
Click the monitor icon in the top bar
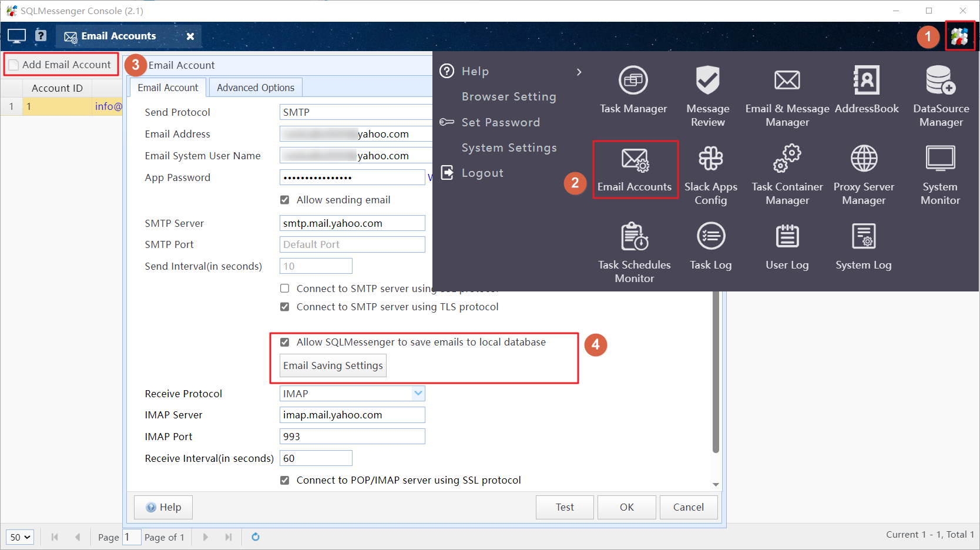[x=16, y=36]
